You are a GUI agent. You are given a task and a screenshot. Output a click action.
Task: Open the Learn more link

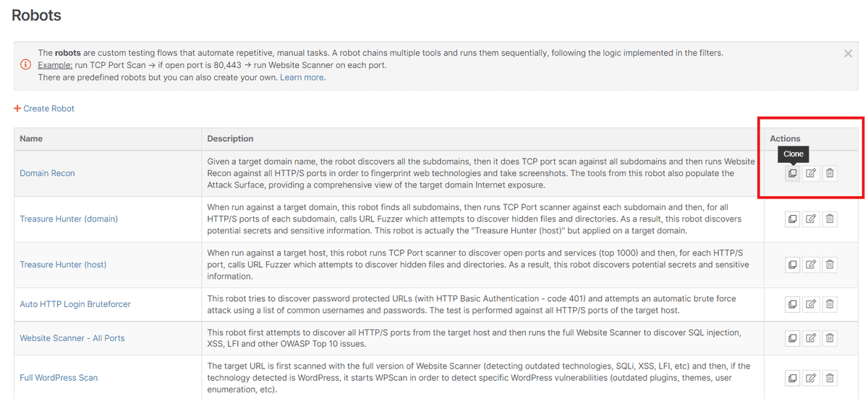point(302,77)
